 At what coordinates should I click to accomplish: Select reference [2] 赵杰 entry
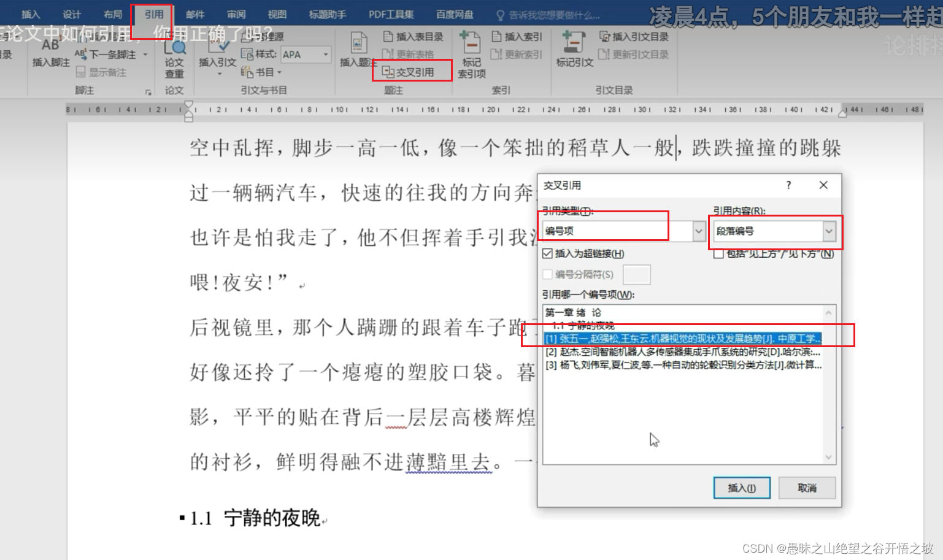point(683,351)
